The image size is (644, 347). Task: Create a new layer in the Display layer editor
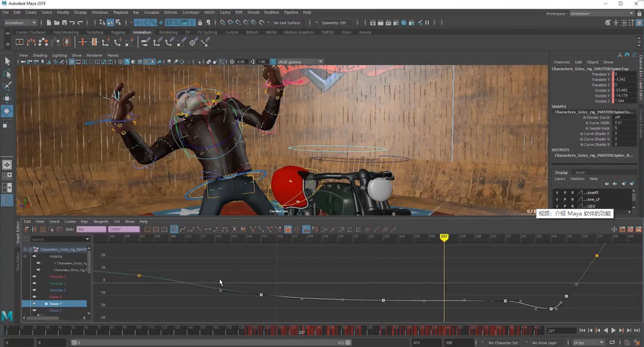click(624, 184)
